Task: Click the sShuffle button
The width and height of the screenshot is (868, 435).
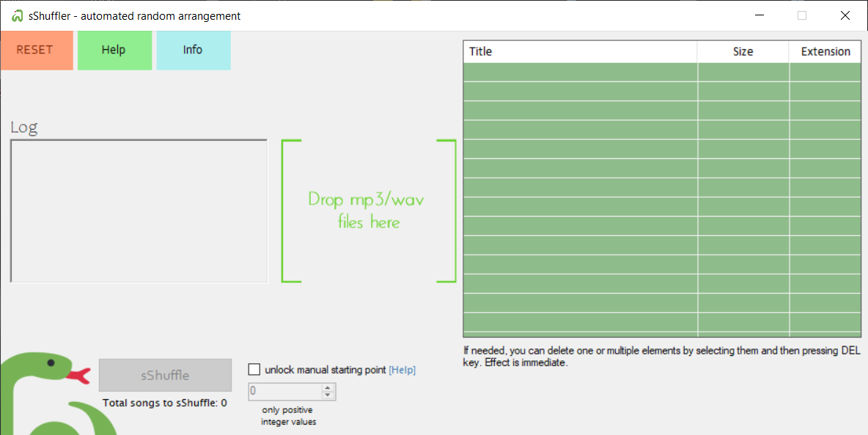Action: pos(165,375)
